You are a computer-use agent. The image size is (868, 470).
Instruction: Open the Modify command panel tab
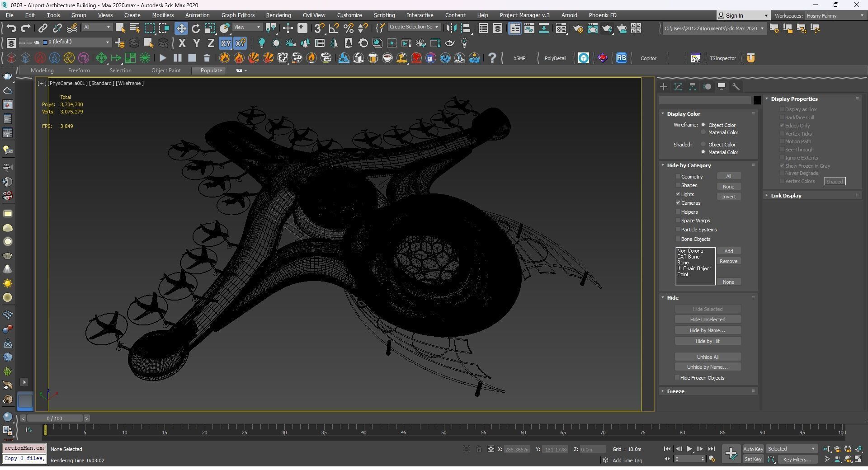pos(678,87)
